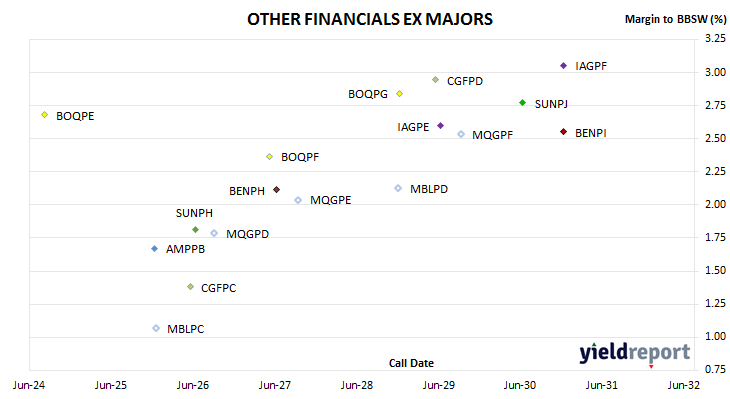Viewport: 730px width, 399px height.
Task: Click the Call Date axis label
Action: (x=411, y=363)
